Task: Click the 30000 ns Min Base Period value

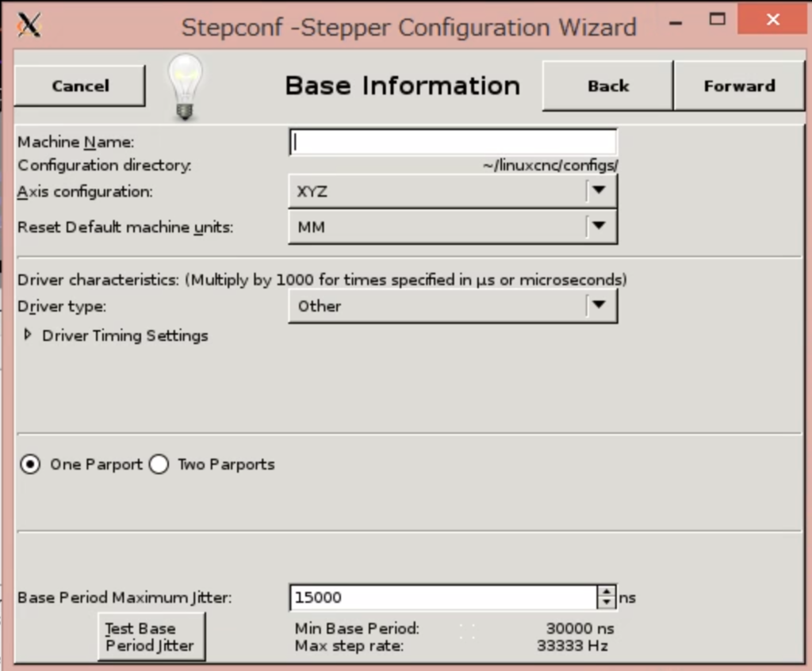Action: click(580, 628)
